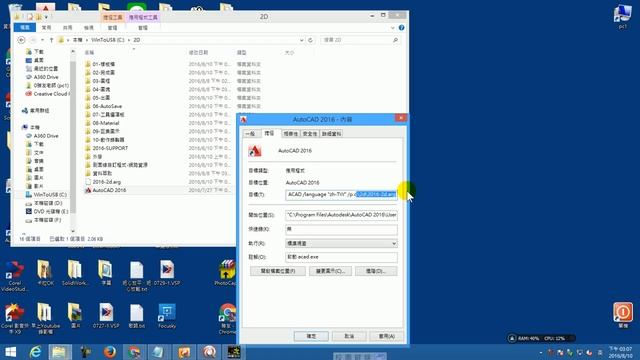Open the Corel X9 desktop shortcut

pos(15,319)
